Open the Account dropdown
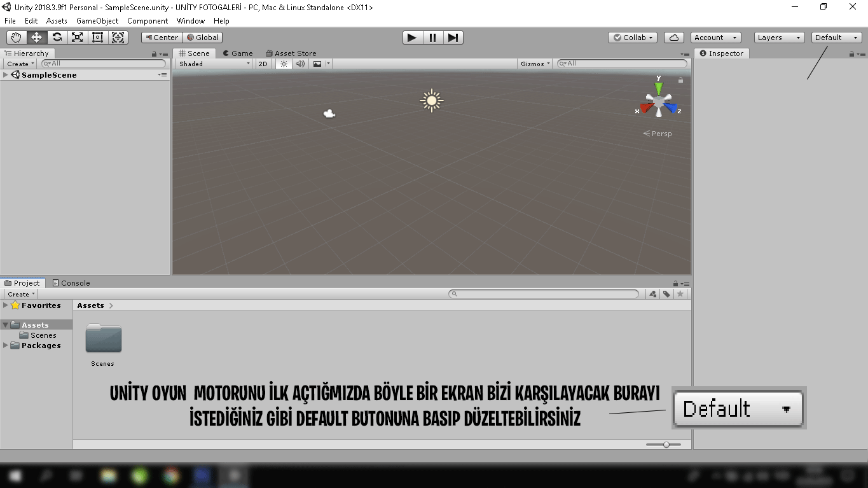Viewport: 868px width, 488px height. (x=715, y=38)
